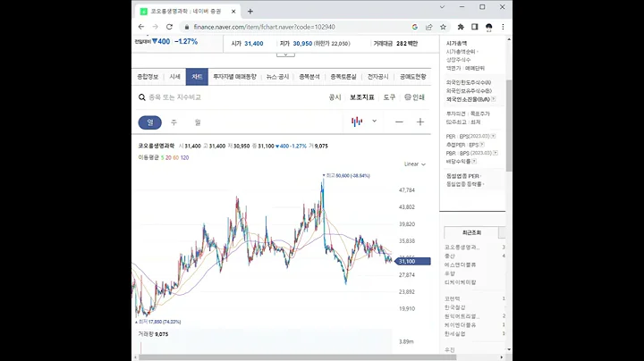
Task: Close the 코오롱생명과학 browser tab
Action: 233,12
